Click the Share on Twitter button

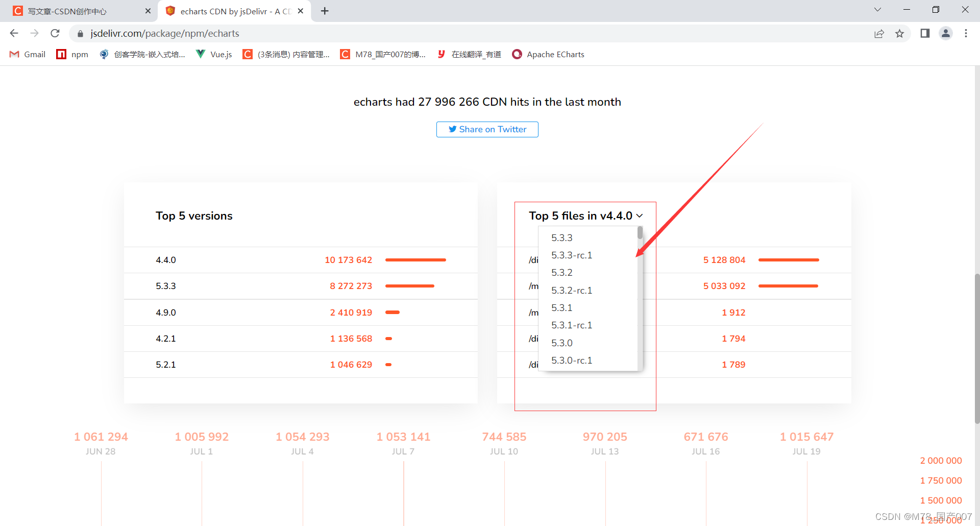pyautogui.click(x=487, y=129)
